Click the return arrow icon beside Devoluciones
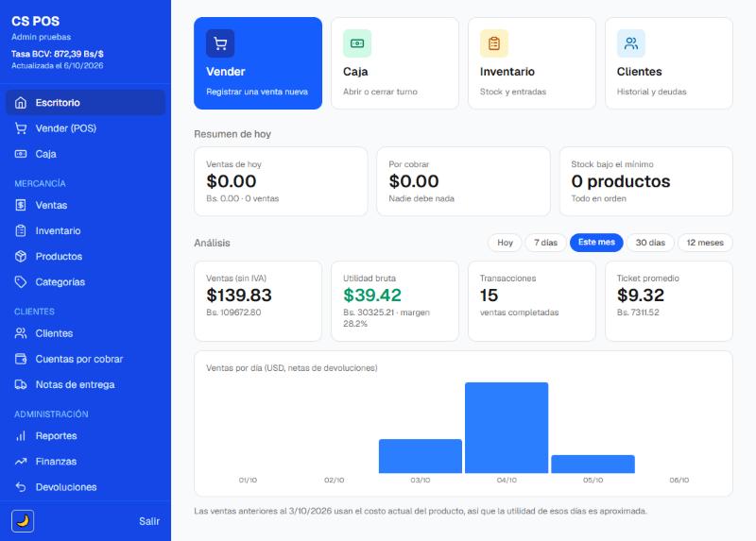756x541 pixels. tap(20, 487)
